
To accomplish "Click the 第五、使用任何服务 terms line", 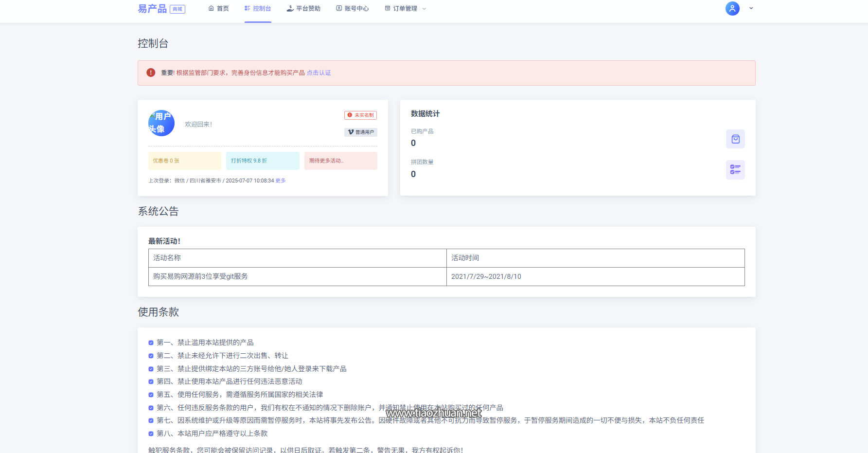I will [x=240, y=395].
